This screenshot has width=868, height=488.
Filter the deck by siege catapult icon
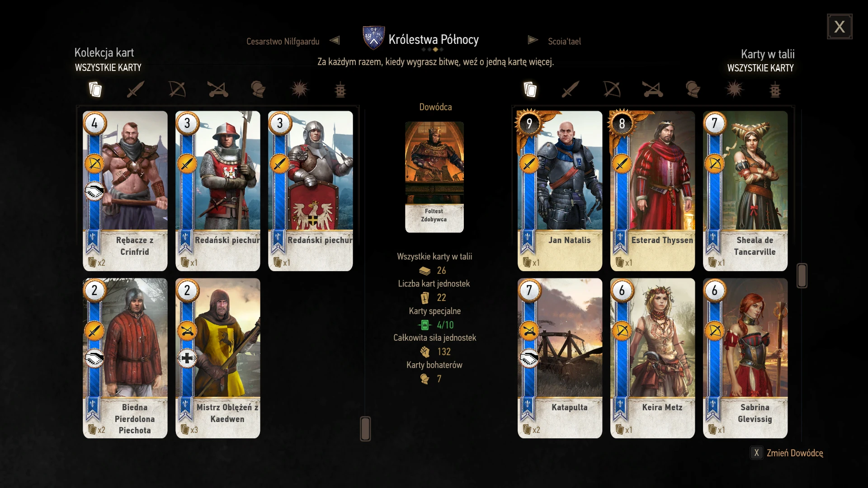click(x=653, y=89)
